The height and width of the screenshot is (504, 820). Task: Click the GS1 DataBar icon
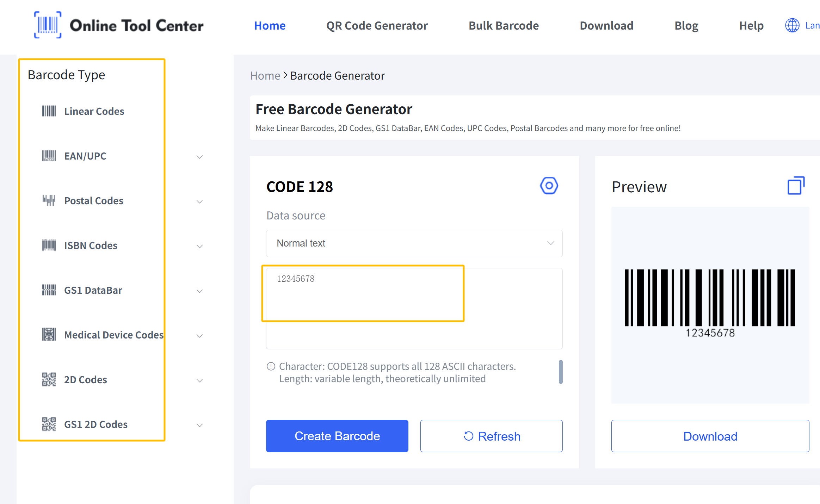coord(49,290)
